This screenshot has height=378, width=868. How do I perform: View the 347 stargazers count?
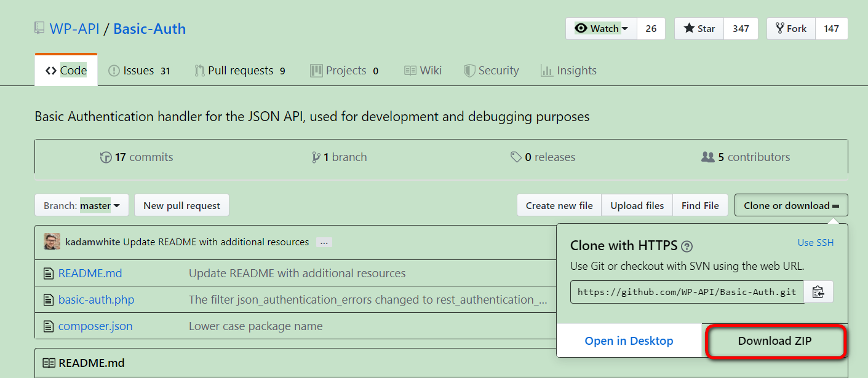741,29
